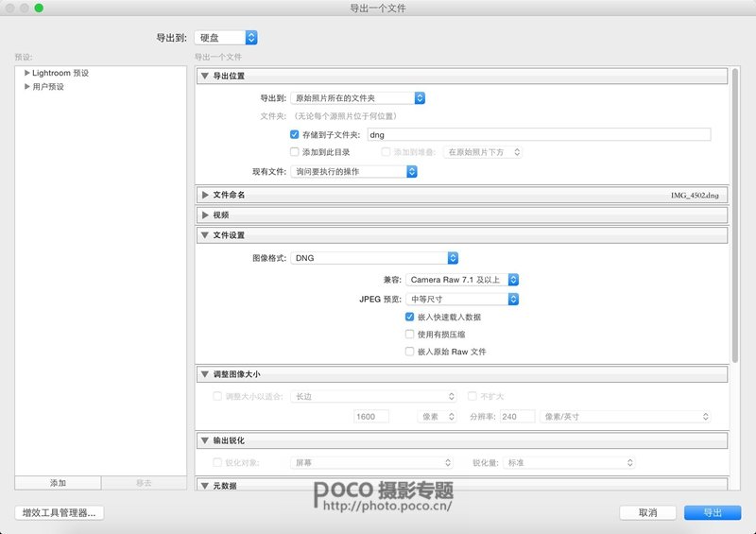Open JPEG 预览 中等尺寸 dropdown
The image size is (756, 534).
pos(462,300)
